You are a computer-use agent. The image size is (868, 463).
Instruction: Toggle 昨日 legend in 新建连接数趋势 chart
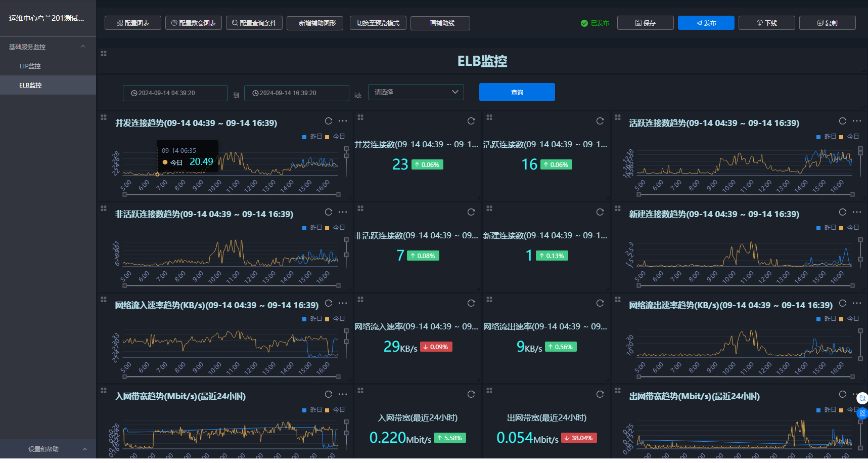pyautogui.click(x=826, y=228)
